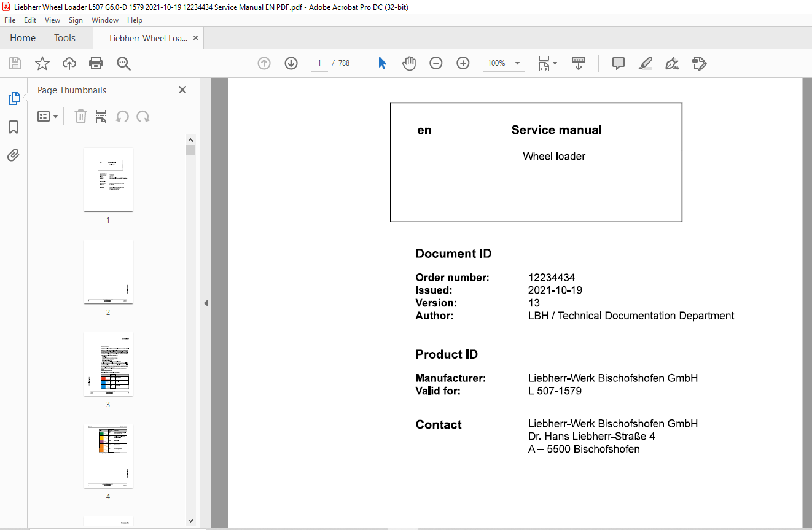The width and height of the screenshot is (812, 530).
Task: Open thumbnails options dropdown menu
Action: [x=48, y=116]
